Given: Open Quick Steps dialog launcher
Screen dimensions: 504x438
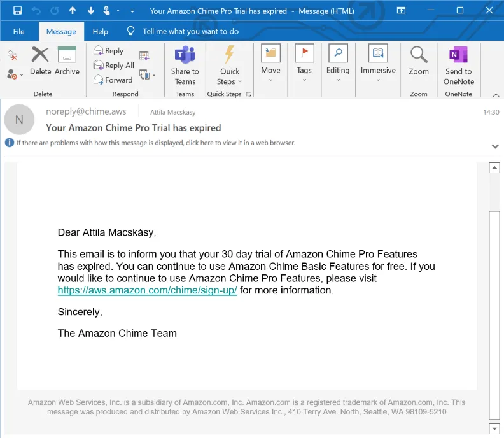Looking at the screenshot, I should coord(248,94).
